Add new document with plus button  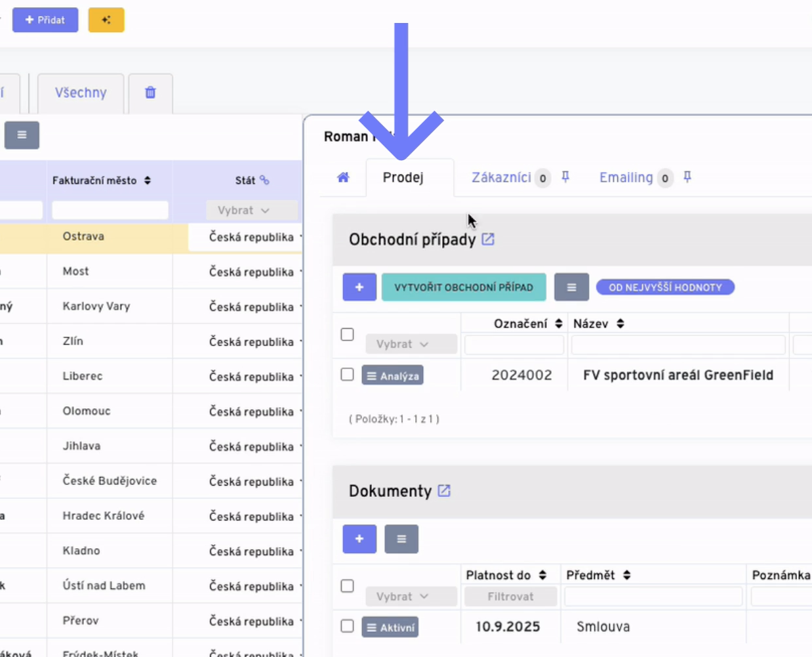[x=359, y=539]
